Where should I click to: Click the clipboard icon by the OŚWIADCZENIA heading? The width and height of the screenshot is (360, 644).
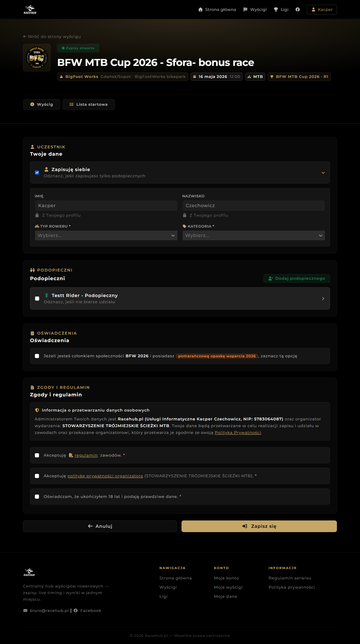tap(32, 333)
